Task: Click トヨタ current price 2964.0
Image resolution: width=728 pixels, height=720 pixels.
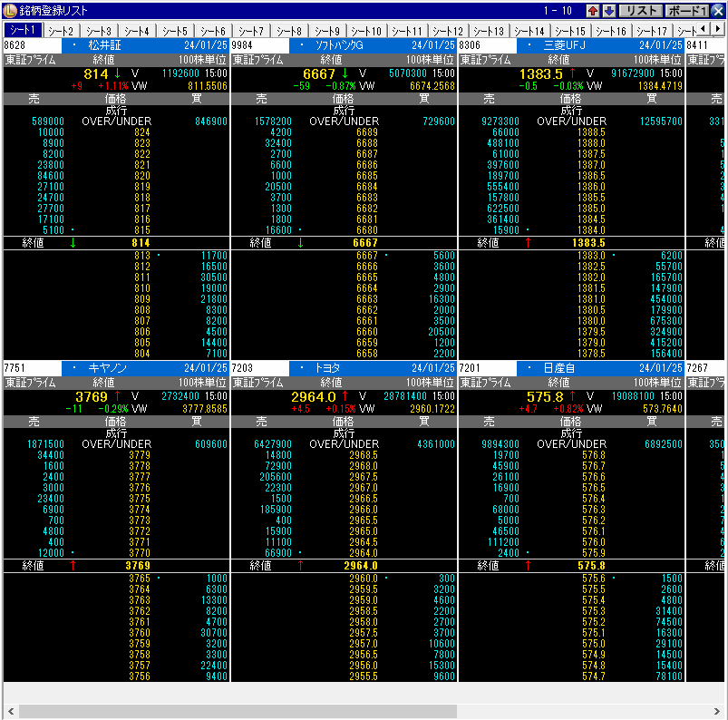Action: 314,396
